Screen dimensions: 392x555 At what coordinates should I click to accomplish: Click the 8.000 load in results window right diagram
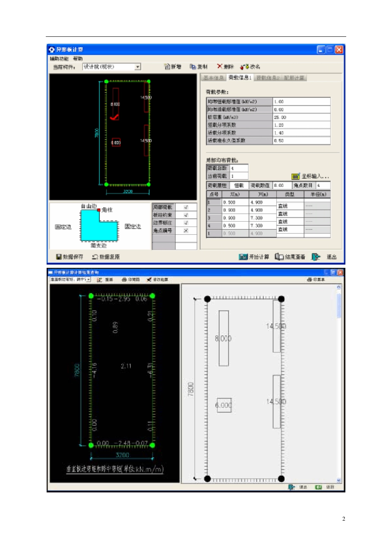point(223,338)
